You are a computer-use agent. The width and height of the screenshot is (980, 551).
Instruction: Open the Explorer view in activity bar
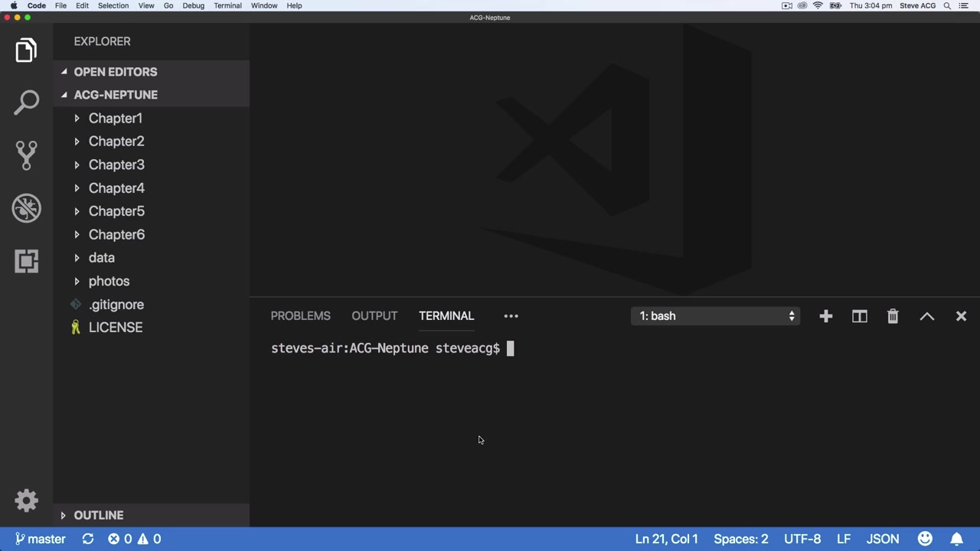tap(26, 51)
